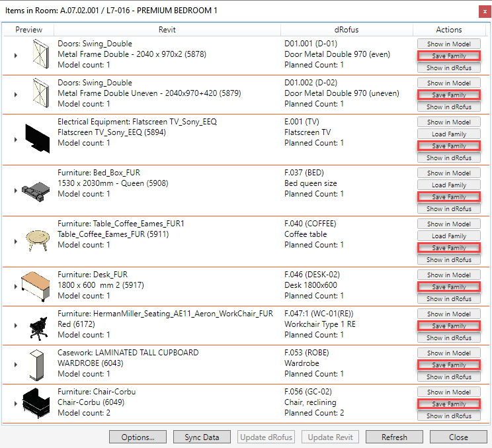Viewport: 492px width, 448px height.
Task: Expand the Bed_Box_FUR furniture row
Action: tap(15, 191)
